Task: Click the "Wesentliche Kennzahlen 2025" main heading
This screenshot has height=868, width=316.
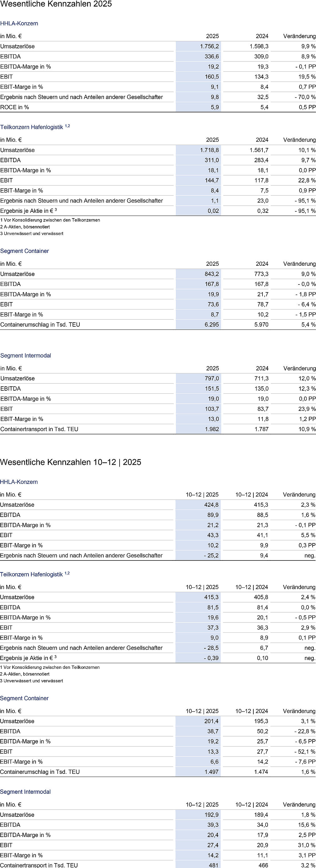Action: [x=56, y=4]
